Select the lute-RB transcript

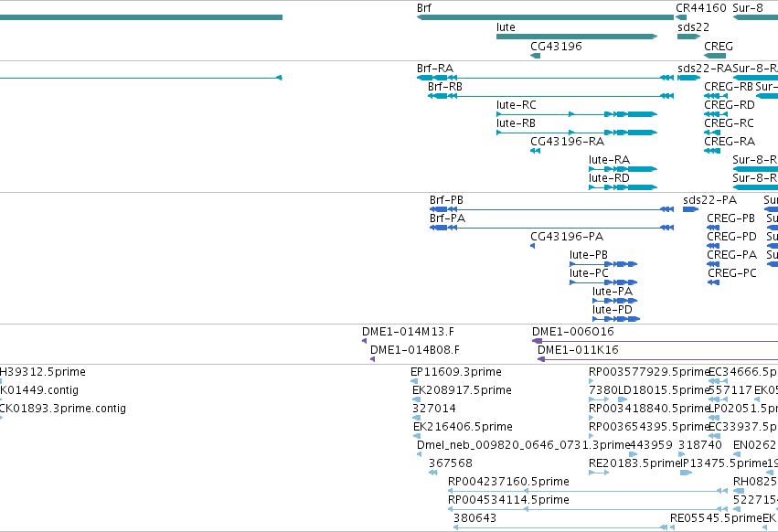(x=577, y=133)
